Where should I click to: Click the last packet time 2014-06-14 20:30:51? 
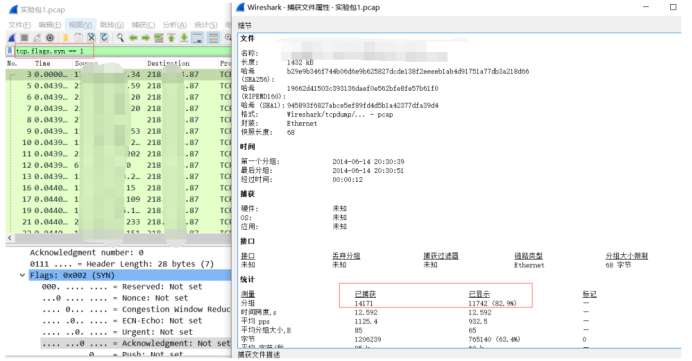[368, 170]
